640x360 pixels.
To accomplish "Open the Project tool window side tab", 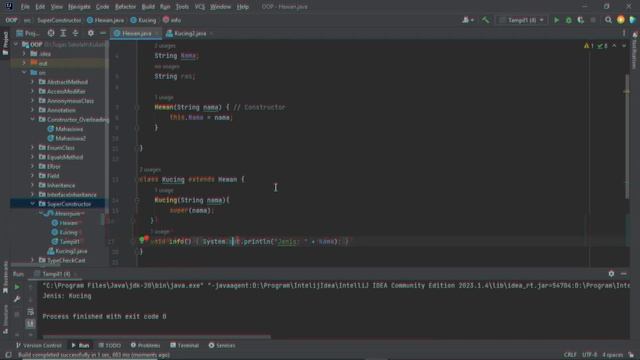I will 5,43.
